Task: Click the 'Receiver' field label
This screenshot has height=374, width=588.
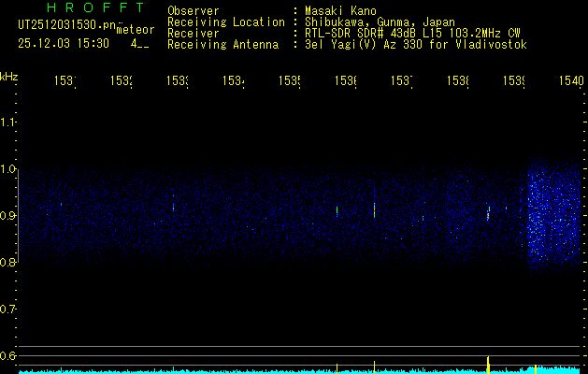Action: pyautogui.click(x=194, y=34)
